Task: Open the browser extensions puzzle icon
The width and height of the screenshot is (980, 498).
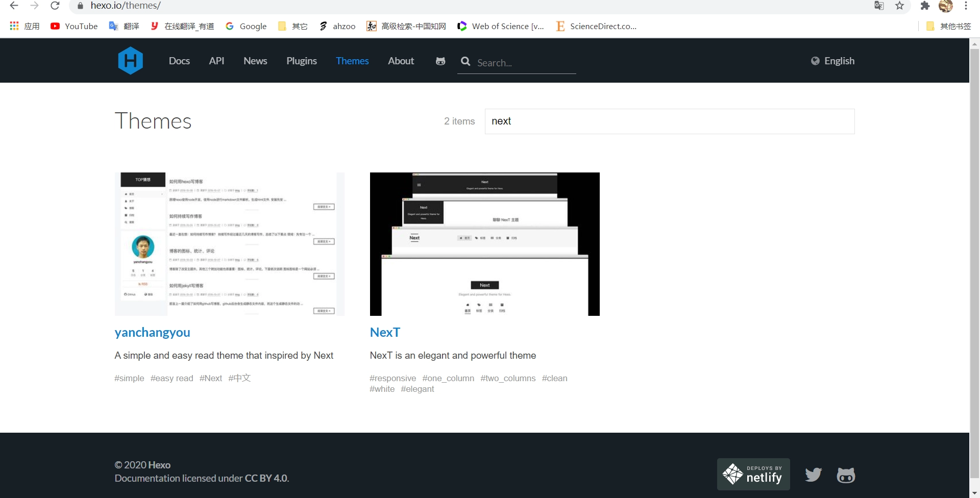Action: 925,6
